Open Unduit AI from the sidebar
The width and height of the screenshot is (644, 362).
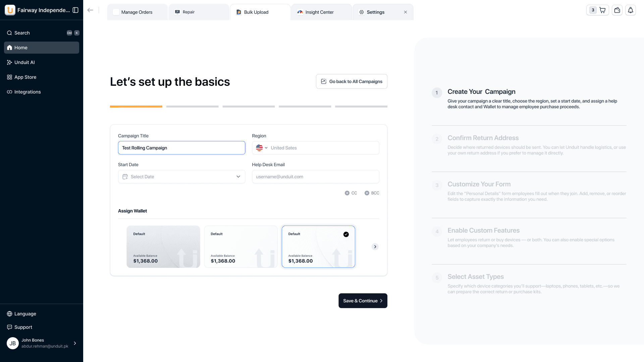24,62
